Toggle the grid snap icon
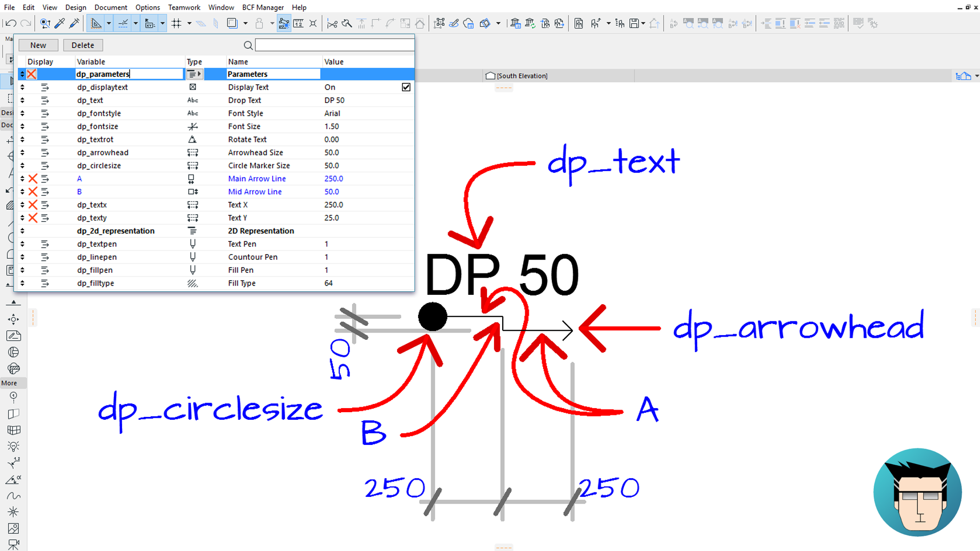The width and height of the screenshot is (980, 551). point(177,23)
